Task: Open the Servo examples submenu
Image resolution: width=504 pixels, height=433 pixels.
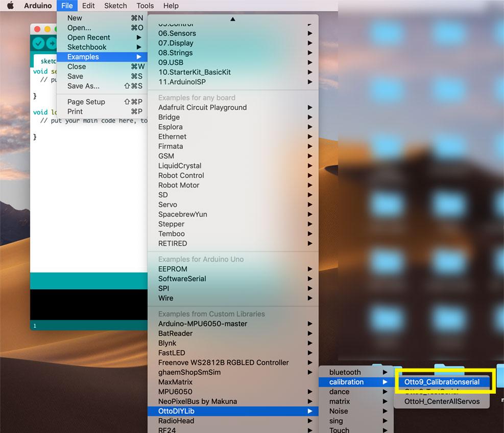Action: pos(233,204)
